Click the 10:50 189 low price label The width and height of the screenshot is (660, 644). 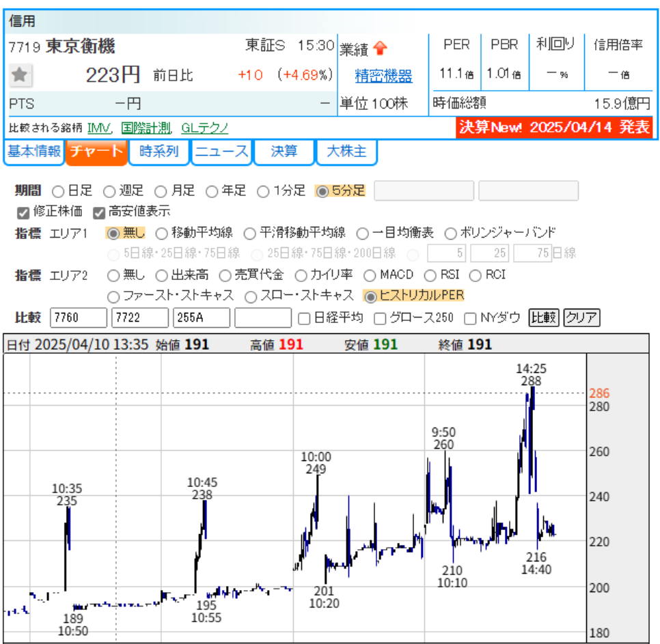pos(73,625)
